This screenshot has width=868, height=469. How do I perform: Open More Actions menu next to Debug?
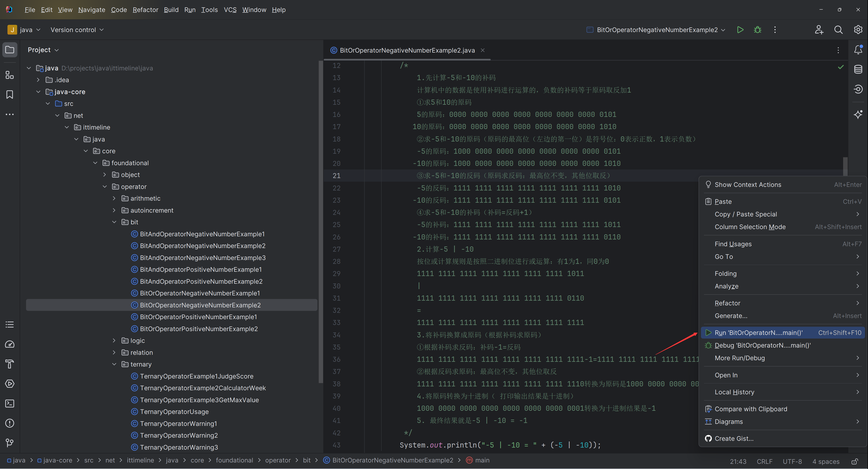coord(775,30)
